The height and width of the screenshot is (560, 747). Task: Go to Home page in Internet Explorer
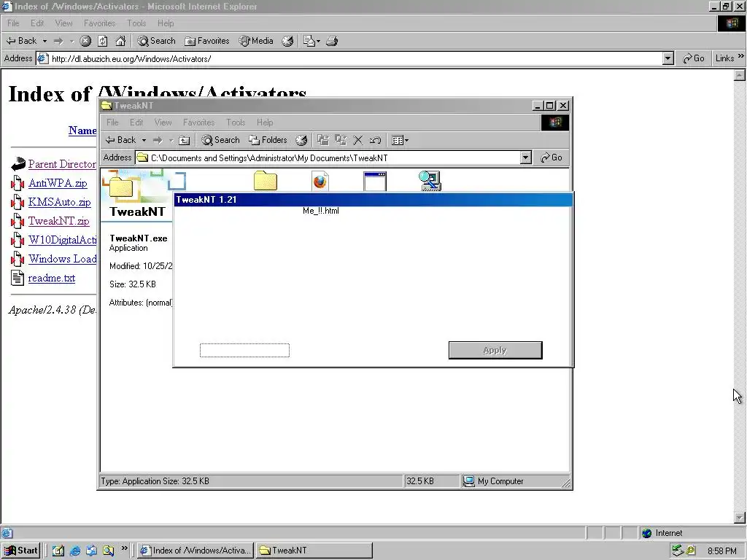coord(120,41)
